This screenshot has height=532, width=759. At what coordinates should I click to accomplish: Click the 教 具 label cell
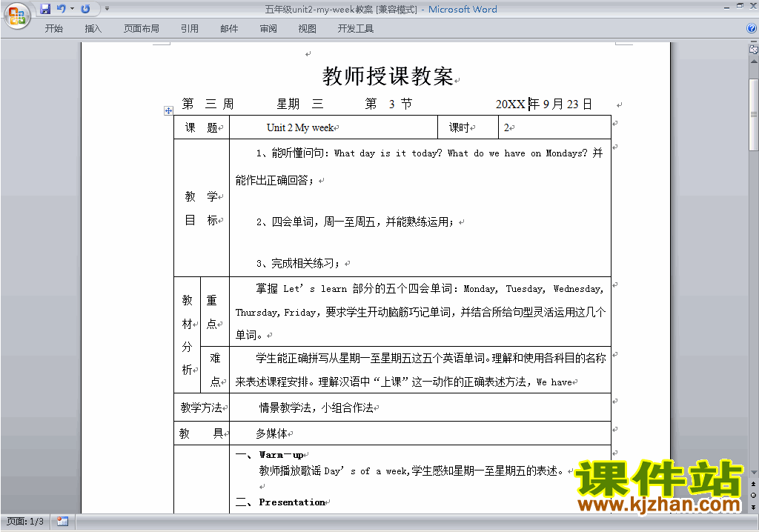tap(202, 433)
